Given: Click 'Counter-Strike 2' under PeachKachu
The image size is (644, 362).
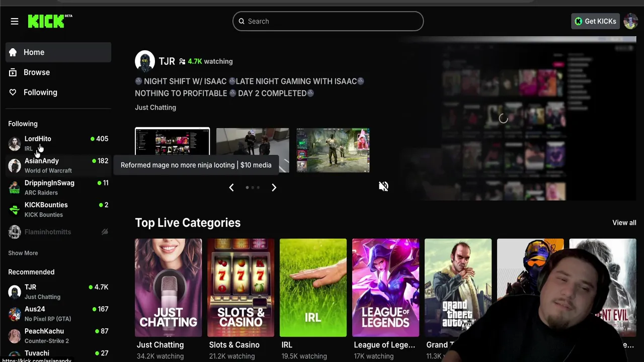Looking at the screenshot, I should pos(47,341).
